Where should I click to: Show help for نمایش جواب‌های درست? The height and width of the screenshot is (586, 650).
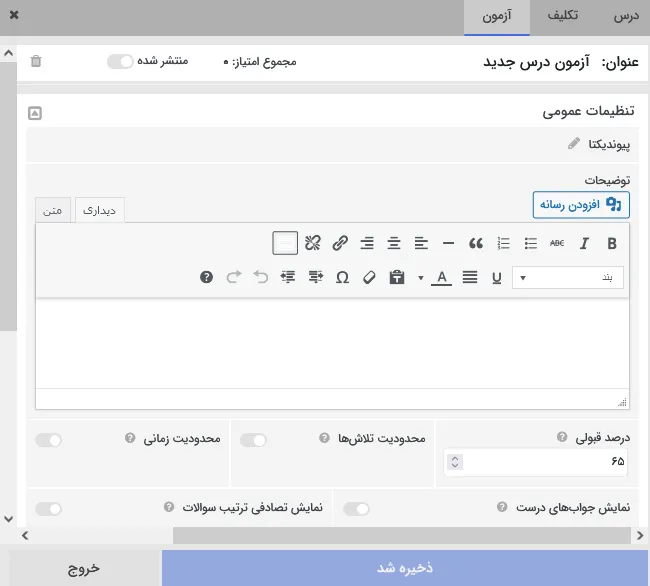point(502,507)
